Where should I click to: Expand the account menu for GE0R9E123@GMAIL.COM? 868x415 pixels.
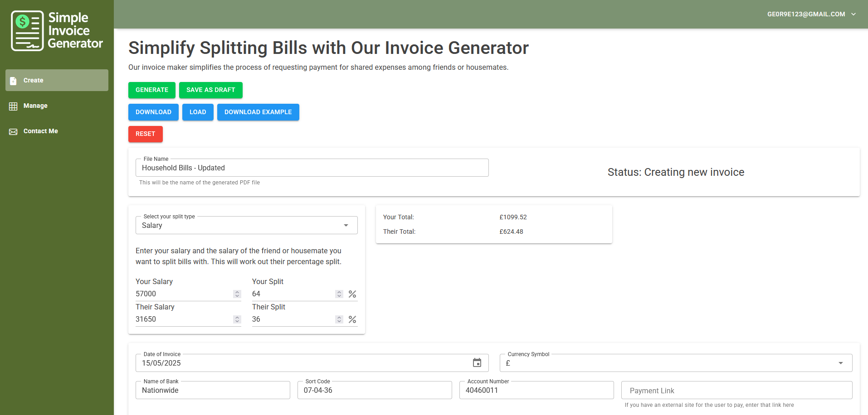(x=854, y=14)
